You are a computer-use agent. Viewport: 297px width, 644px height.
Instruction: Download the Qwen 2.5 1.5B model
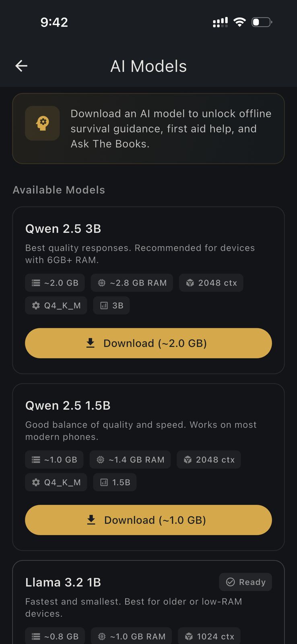click(148, 520)
